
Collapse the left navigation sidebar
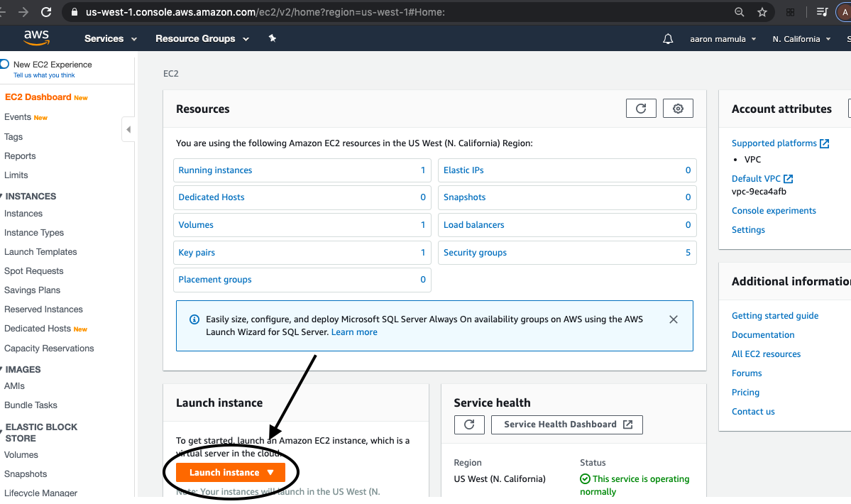(128, 129)
